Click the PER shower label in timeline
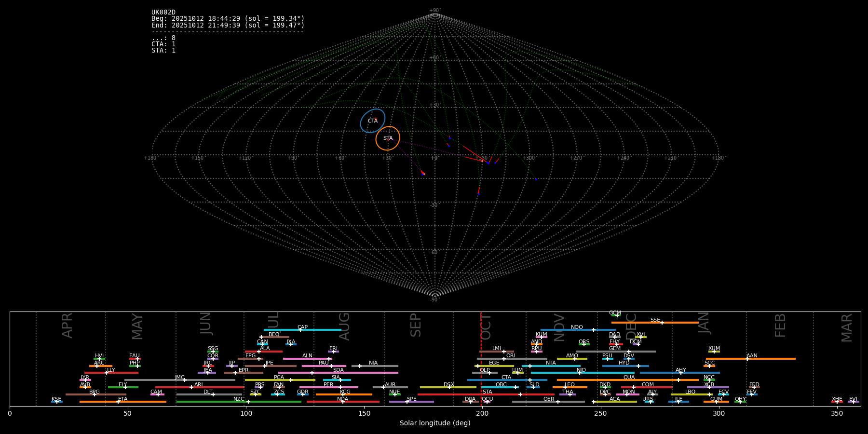The width and height of the screenshot is (868, 434). (x=328, y=385)
